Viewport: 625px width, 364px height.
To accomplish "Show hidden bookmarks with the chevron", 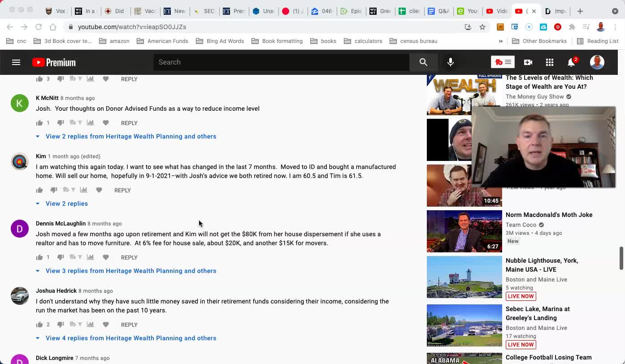I will coord(501,41).
